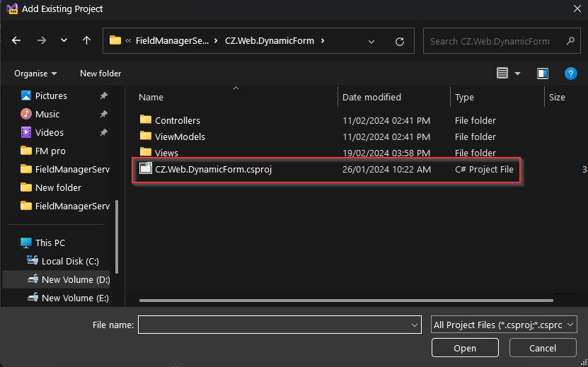
Task: Click the Cancel button
Action: tap(543, 348)
